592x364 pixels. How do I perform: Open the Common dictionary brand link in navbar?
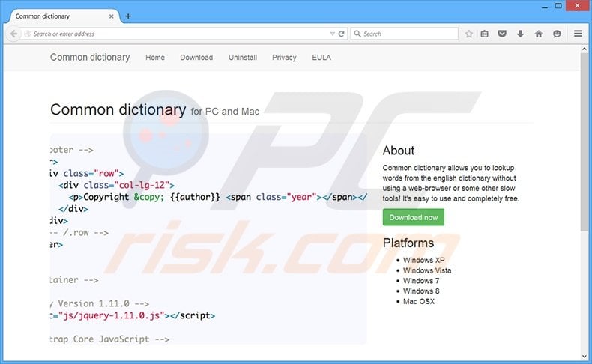click(x=90, y=58)
